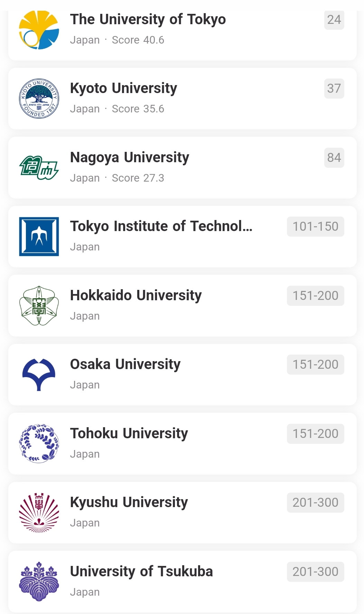
Task: Click the rank 37 badge
Action: (x=334, y=89)
